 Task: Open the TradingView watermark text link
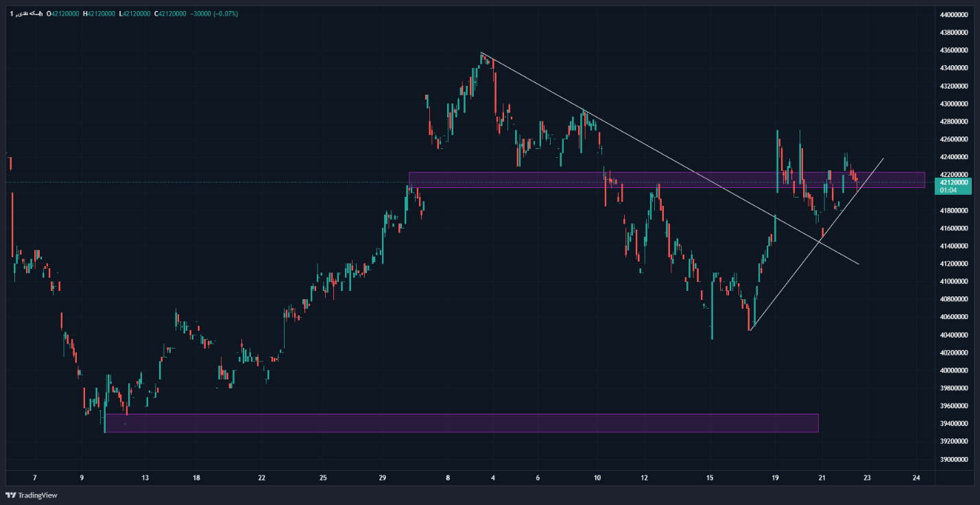point(29,495)
